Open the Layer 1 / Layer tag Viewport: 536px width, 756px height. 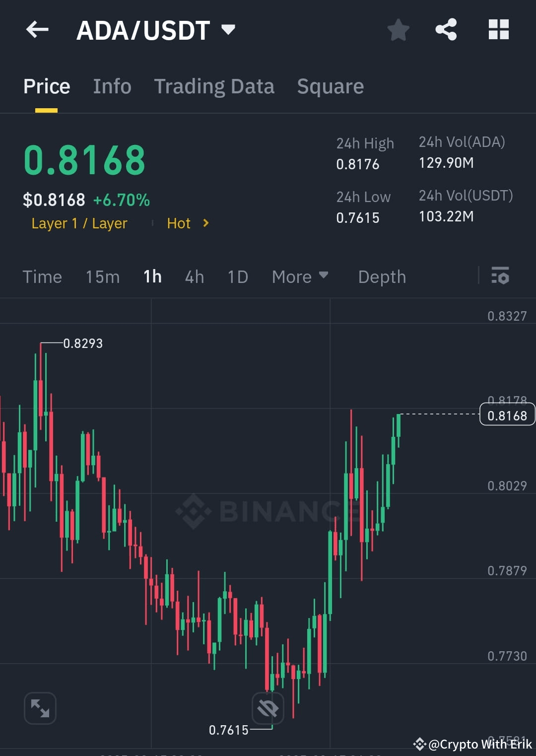[x=79, y=223]
